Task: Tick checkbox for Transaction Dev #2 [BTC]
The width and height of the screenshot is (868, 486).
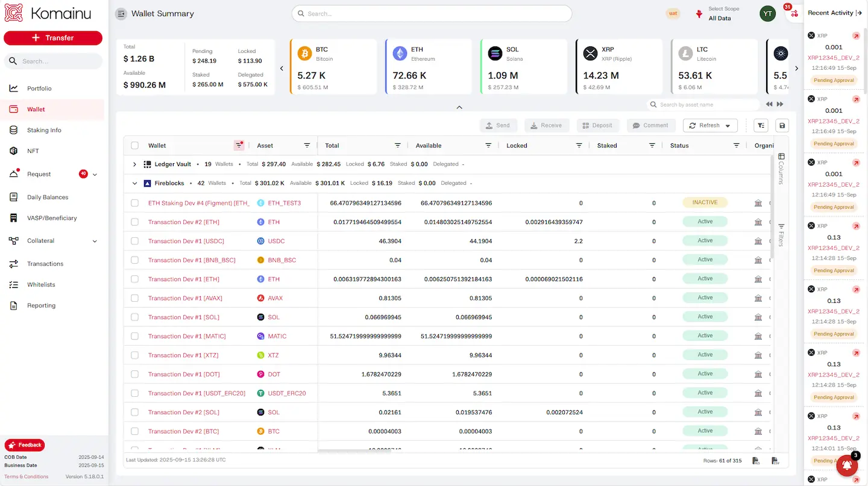Action: click(135, 431)
